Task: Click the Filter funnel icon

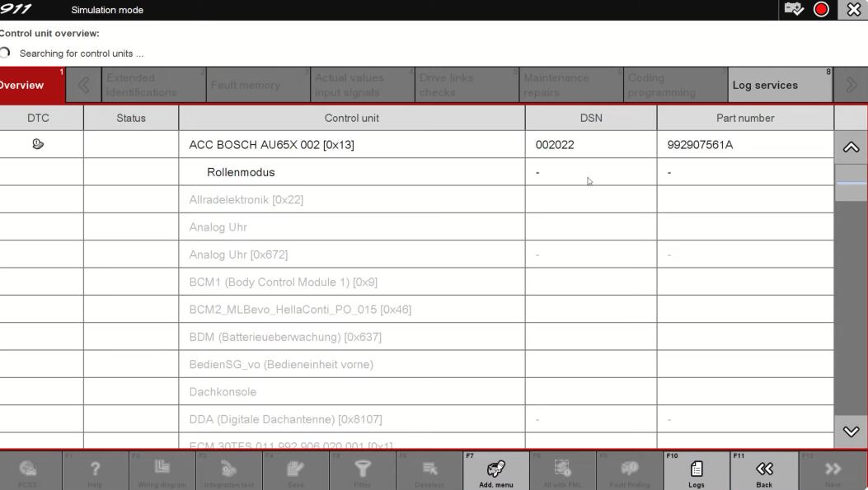Action: [x=362, y=471]
